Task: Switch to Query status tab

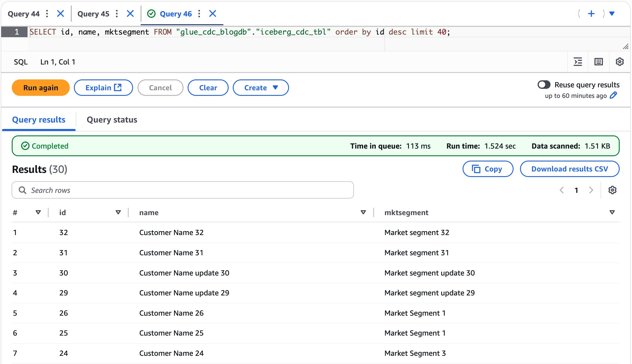Action: pyautogui.click(x=112, y=120)
